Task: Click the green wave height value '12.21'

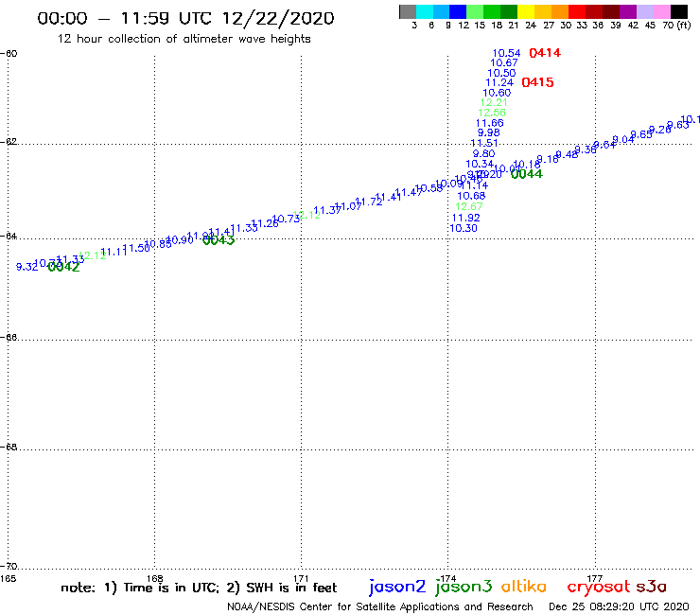Action: click(x=494, y=103)
